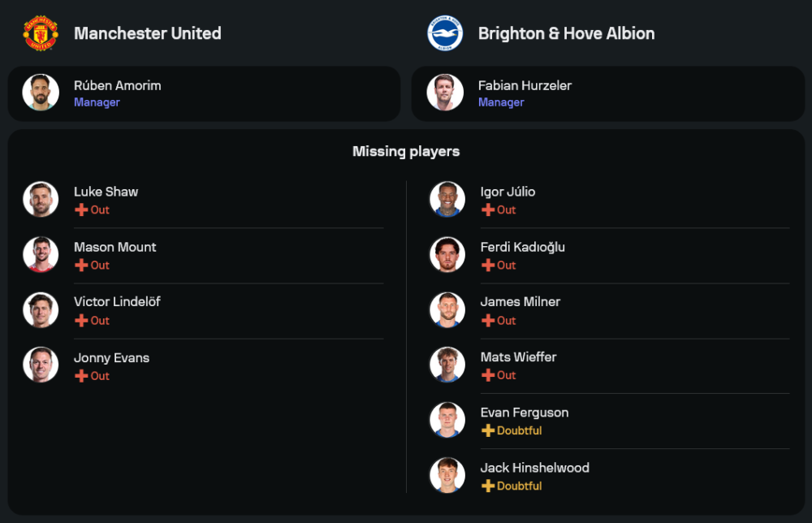Click Ferdi Kadıoğlu's player photo
The image size is (812, 523).
point(447,255)
